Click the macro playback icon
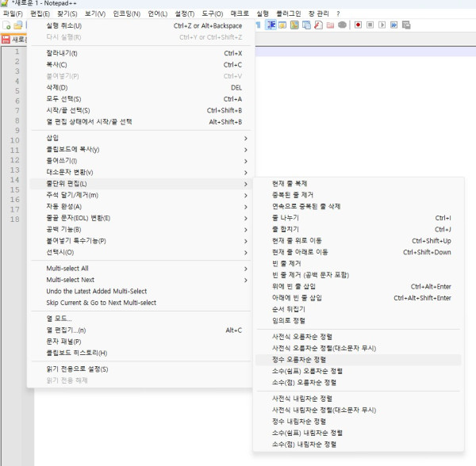The height and width of the screenshot is (466, 476). tap(382, 25)
